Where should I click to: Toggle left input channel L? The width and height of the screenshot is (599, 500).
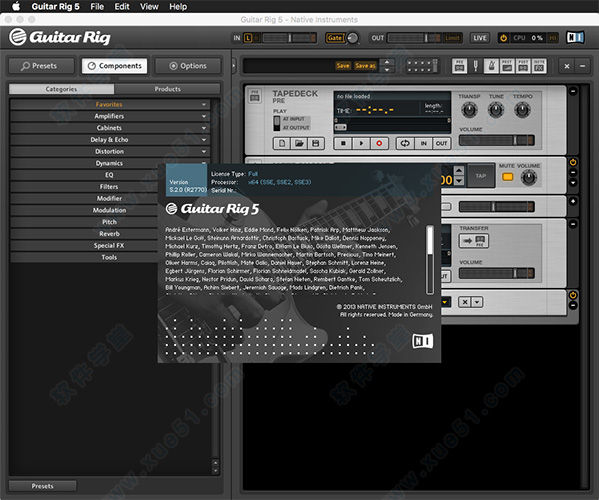[248, 38]
